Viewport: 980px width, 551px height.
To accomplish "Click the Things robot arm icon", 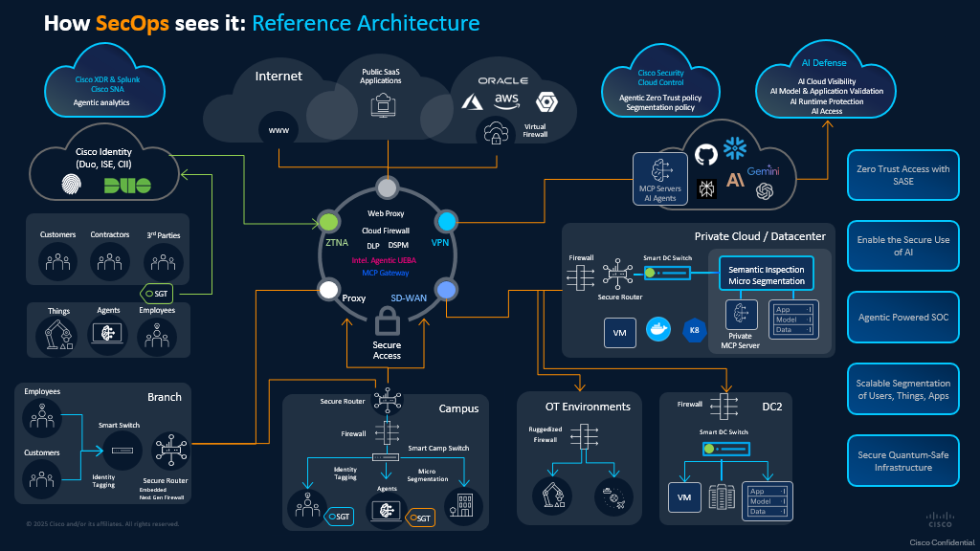I will [x=57, y=336].
